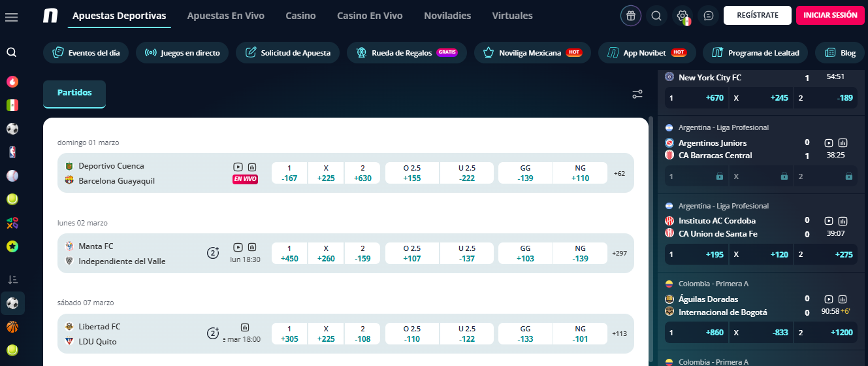
Task: Select -159 Independiente del Valle win odds
Action: [x=362, y=254]
